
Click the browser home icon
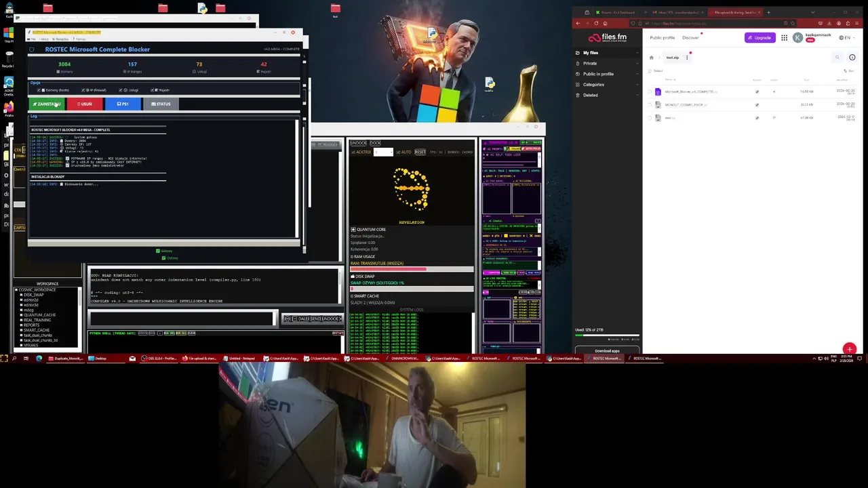point(606,23)
